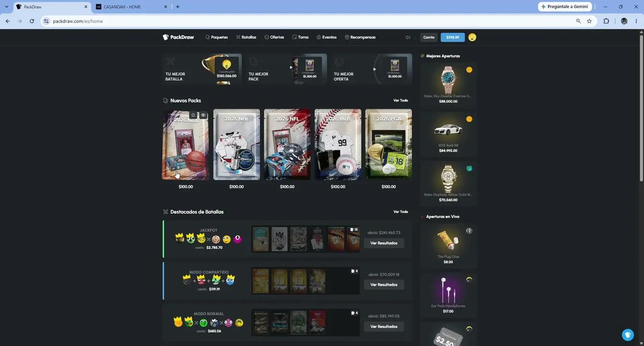Click the user avatar on the Rolex Sky-Dweller card
The width and height of the screenshot is (644, 346).
click(x=469, y=70)
